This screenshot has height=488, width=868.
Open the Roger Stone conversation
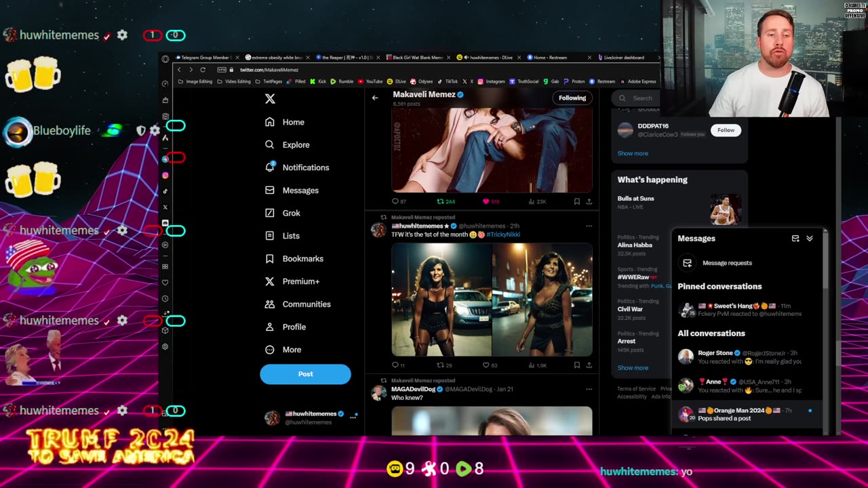tap(749, 357)
